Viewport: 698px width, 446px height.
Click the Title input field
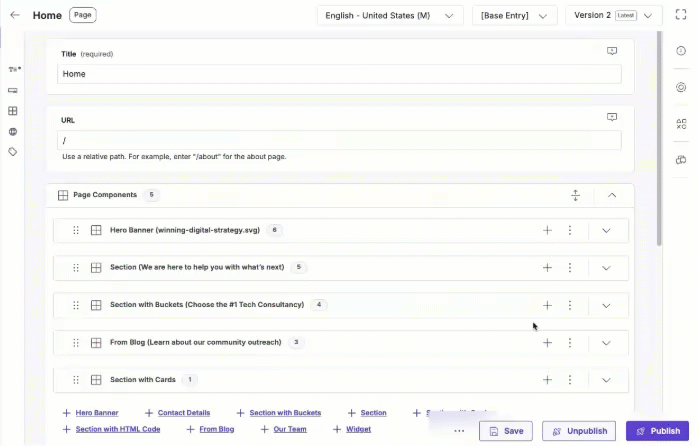coord(339,74)
